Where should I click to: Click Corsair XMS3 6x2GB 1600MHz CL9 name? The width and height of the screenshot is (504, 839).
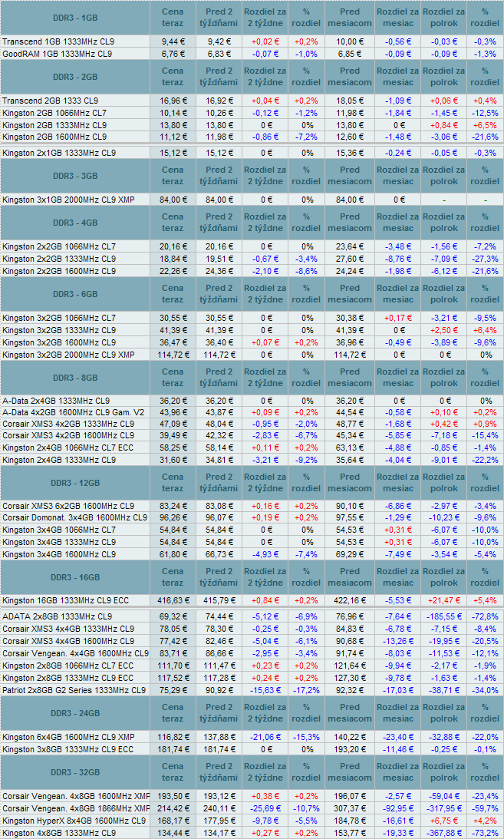[x=68, y=506]
